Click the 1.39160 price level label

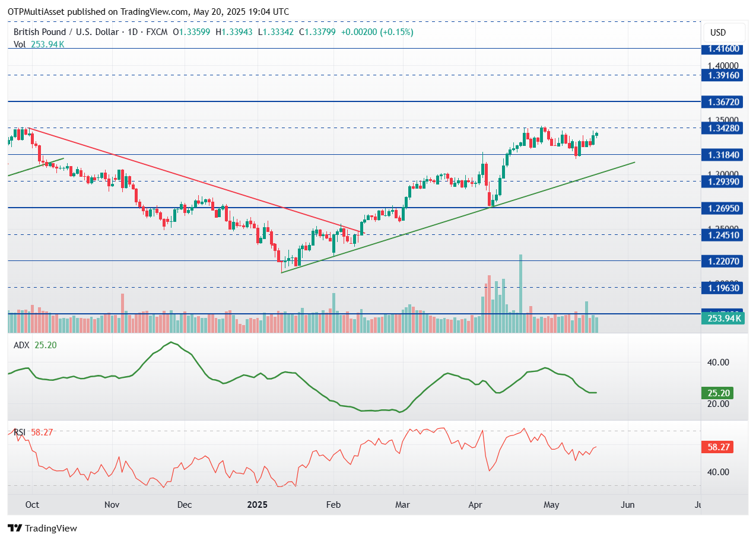(x=722, y=75)
